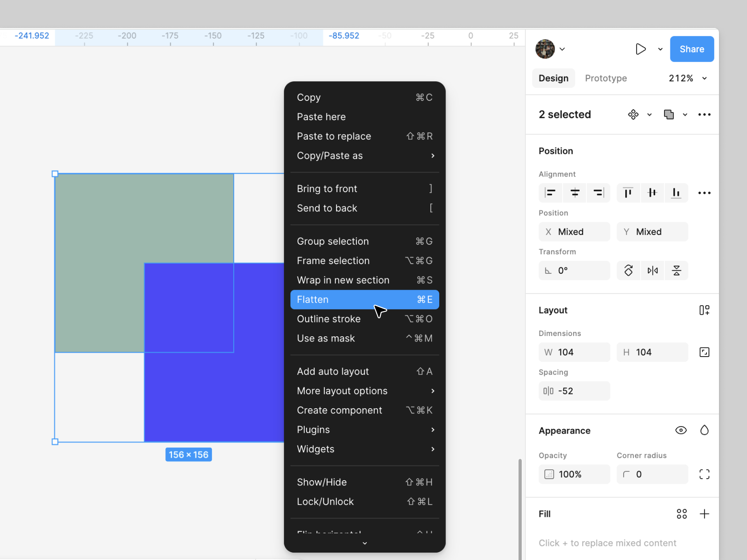Click the align top edges icon
The image size is (747, 560).
point(628,193)
